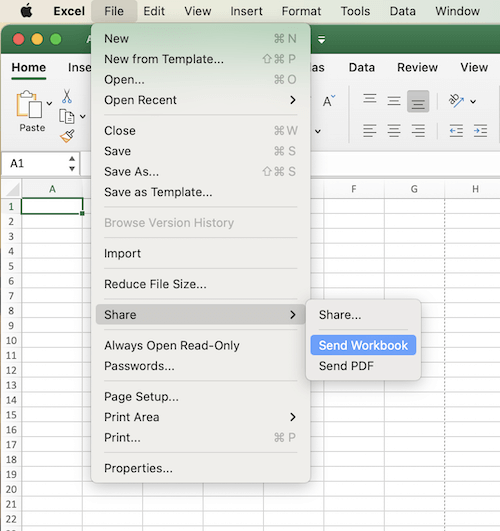The image size is (500, 531).
Task: Select Print... in the File menu
Action: [x=200, y=438]
